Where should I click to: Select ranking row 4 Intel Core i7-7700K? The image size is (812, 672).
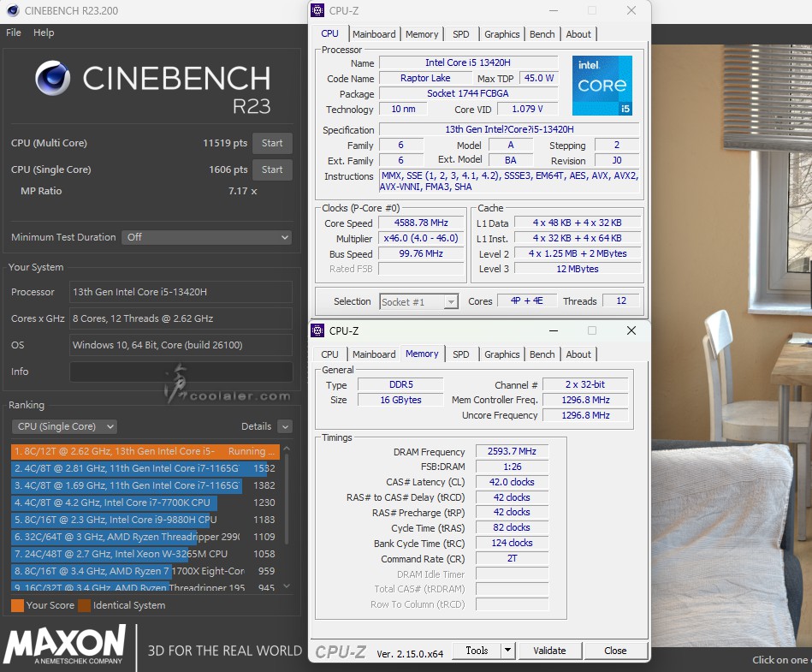[x=145, y=503]
